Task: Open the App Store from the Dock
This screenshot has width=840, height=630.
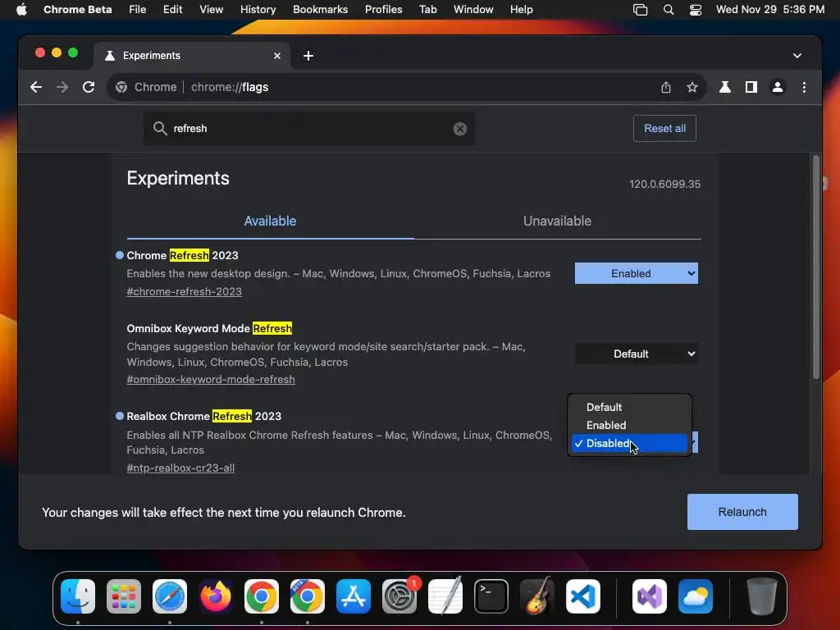Action: pyautogui.click(x=354, y=596)
